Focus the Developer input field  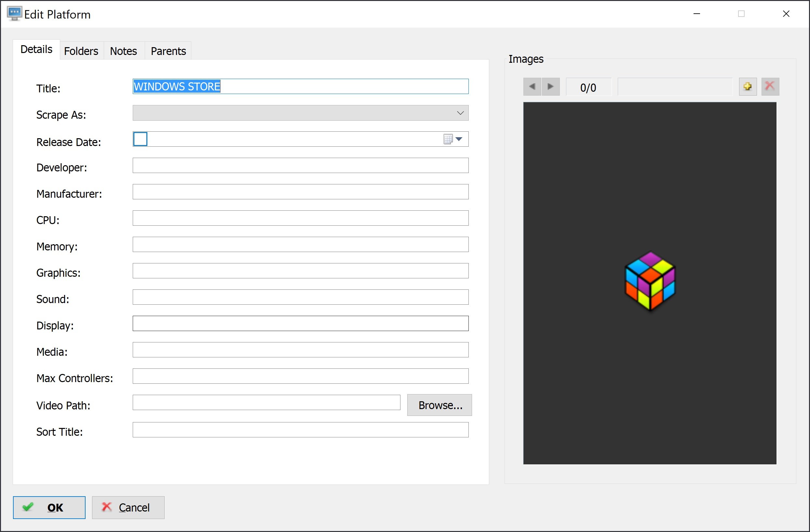tap(301, 165)
